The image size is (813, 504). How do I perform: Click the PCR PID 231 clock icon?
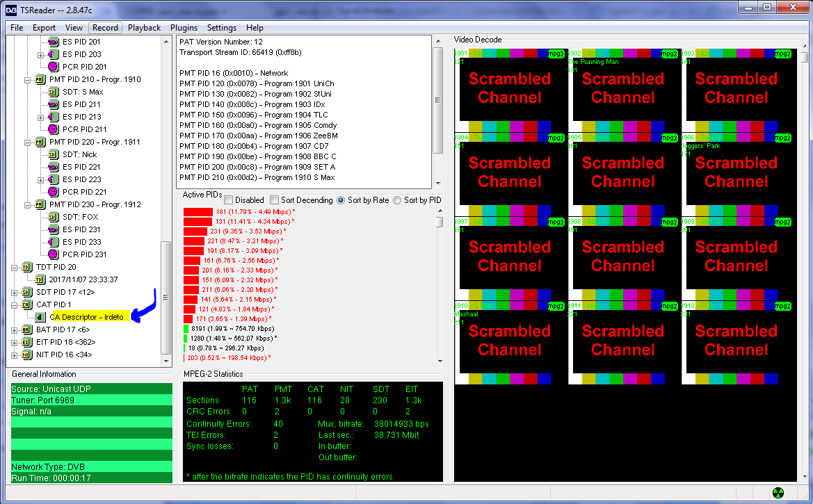point(54,254)
